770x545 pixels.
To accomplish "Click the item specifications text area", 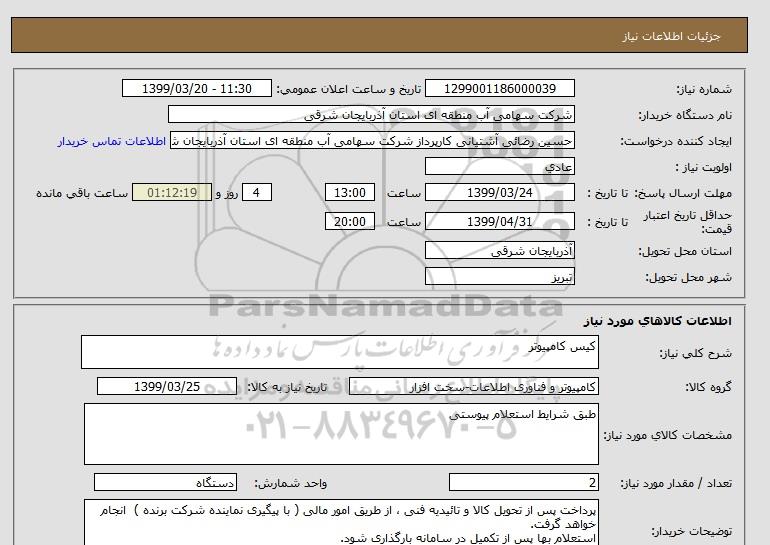I will coord(341,434).
